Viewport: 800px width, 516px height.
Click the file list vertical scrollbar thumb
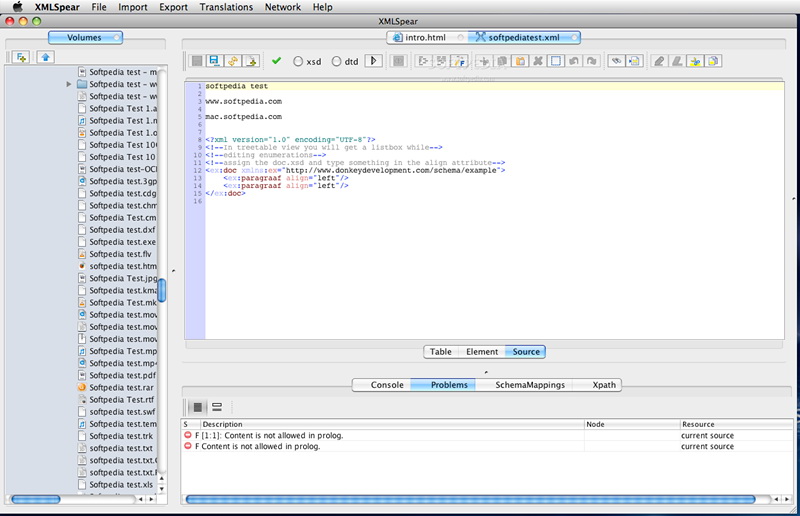point(162,290)
